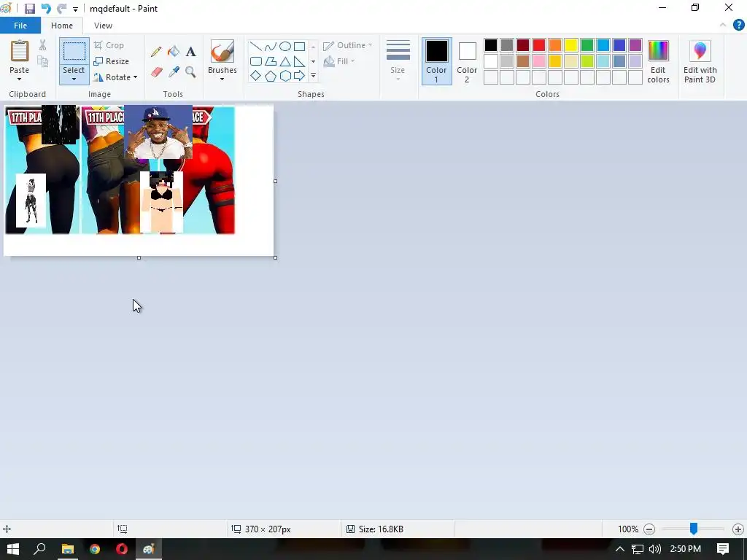Select the Fill with color bucket tool
This screenshot has width=747, height=560.
174,52
